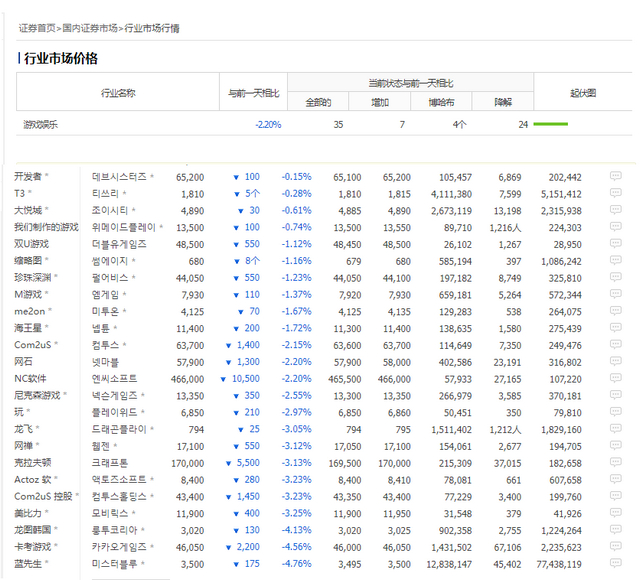Click the green fluctuation bar for 游戏娱乐
640x580 pixels.
click(551, 124)
